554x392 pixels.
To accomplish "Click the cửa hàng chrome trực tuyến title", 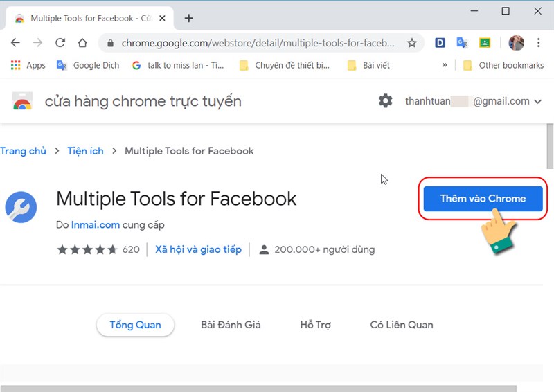I will click(143, 101).
